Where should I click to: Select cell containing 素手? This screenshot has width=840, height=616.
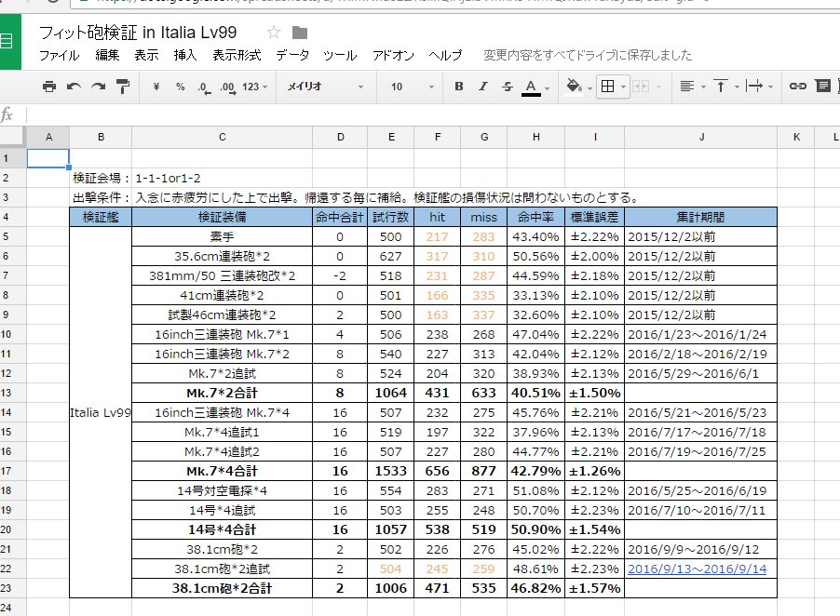point(223,236)
